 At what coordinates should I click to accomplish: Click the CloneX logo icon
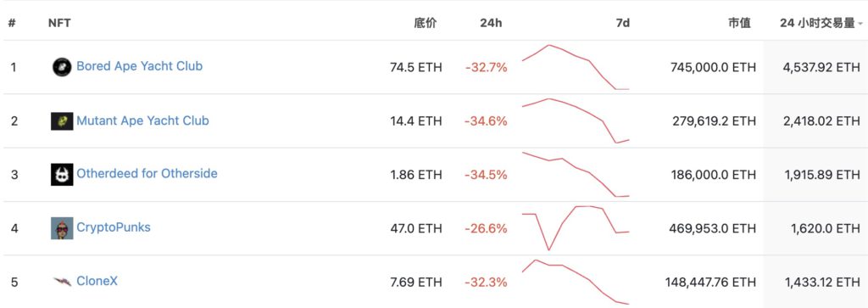click(x=62, y=282)
